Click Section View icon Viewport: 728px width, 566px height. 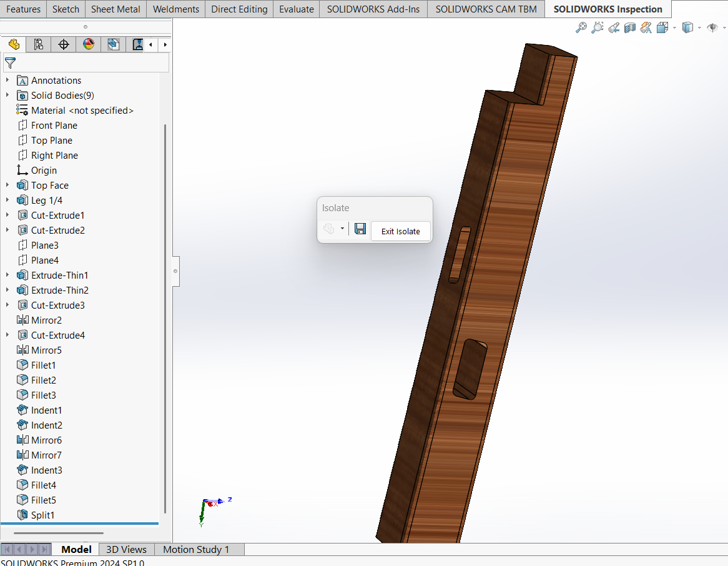(629, 28)
